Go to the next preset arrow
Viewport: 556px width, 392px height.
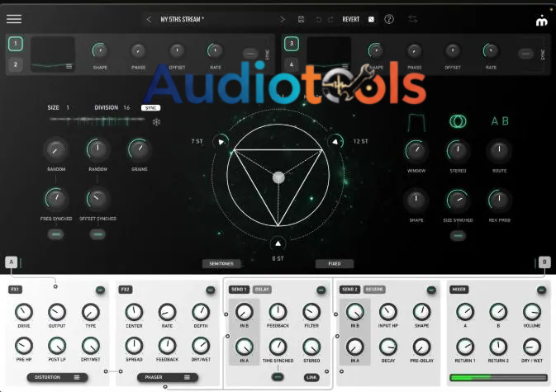[x=282, y=20]
